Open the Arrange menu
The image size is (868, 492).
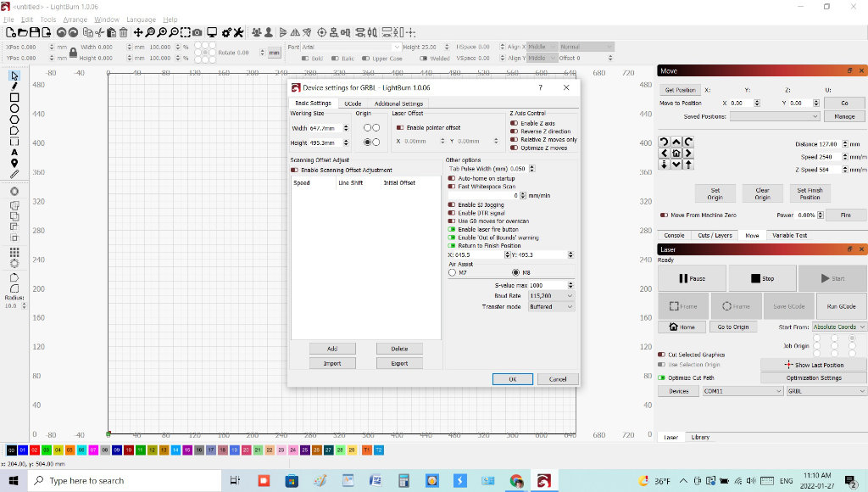coord(75,20)
